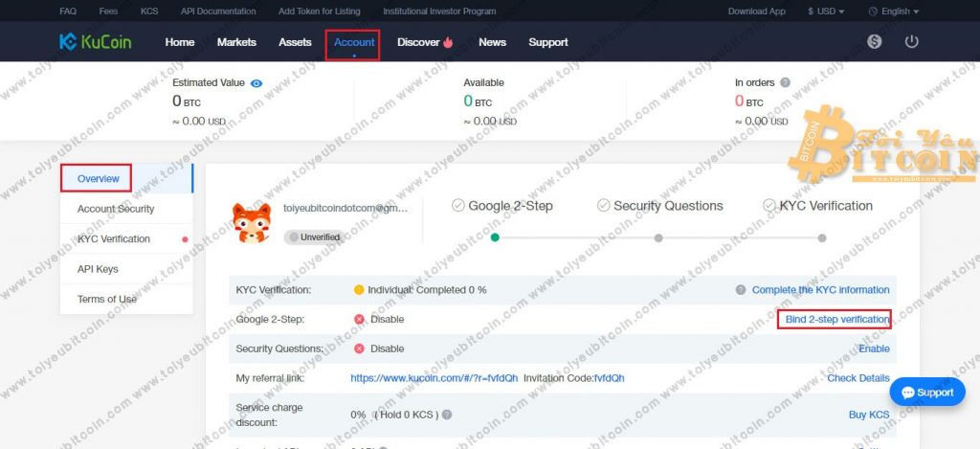Click the fox avatar picture
The height and width of the screenshot is (449, 980).
point(252,223)
